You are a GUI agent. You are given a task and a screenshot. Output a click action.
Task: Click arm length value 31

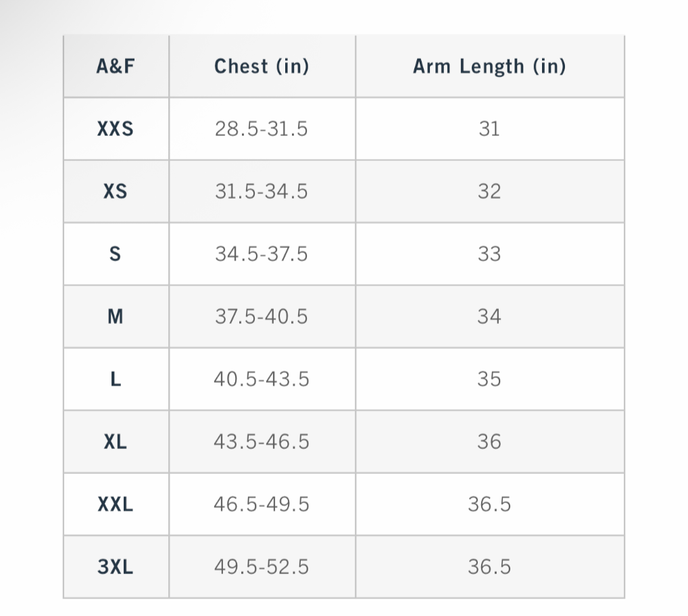pos(489,128)
